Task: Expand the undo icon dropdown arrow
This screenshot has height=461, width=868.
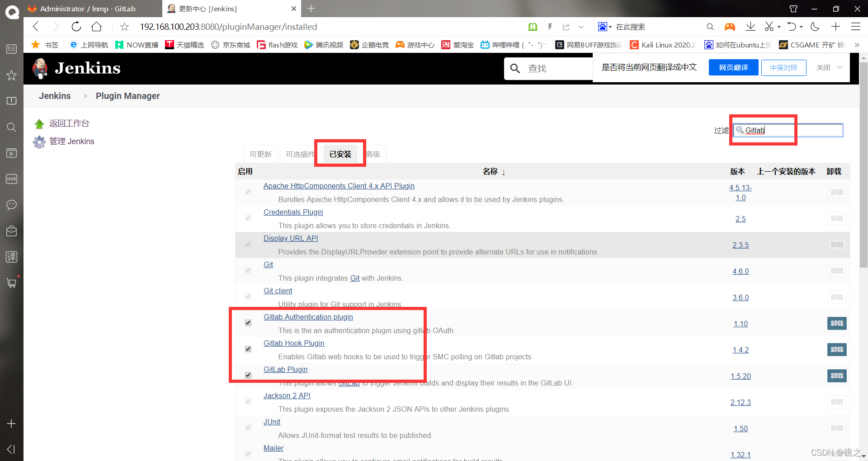Action: (x=801, y=27)
